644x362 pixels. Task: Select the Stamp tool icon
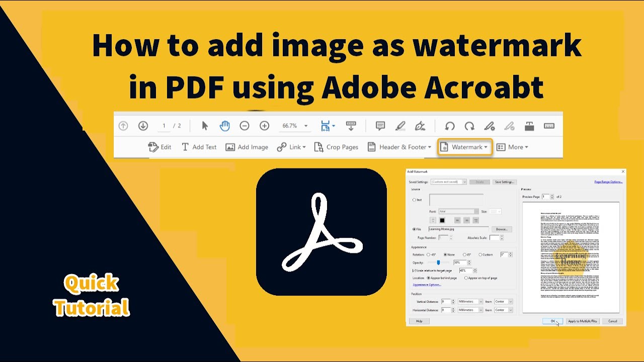coord(529,126)
